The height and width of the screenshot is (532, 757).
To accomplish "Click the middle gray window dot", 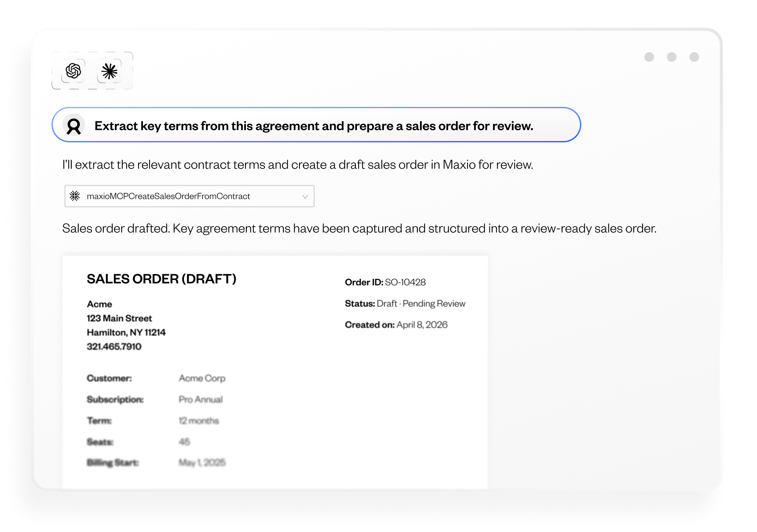I will click(671, 57).
